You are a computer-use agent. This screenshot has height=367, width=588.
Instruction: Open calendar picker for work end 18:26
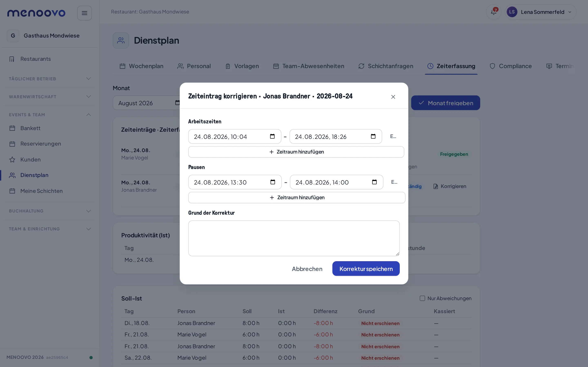coord(373,136)
